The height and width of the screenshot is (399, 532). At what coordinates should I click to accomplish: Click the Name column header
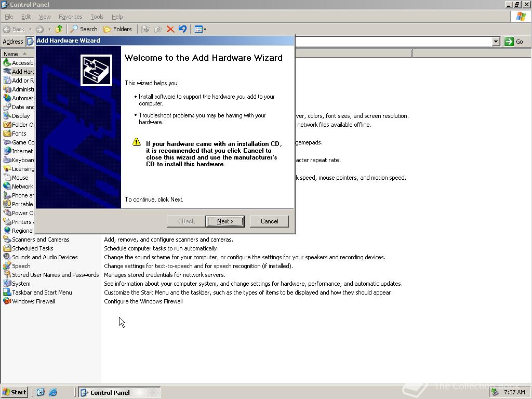click(17, 54)
